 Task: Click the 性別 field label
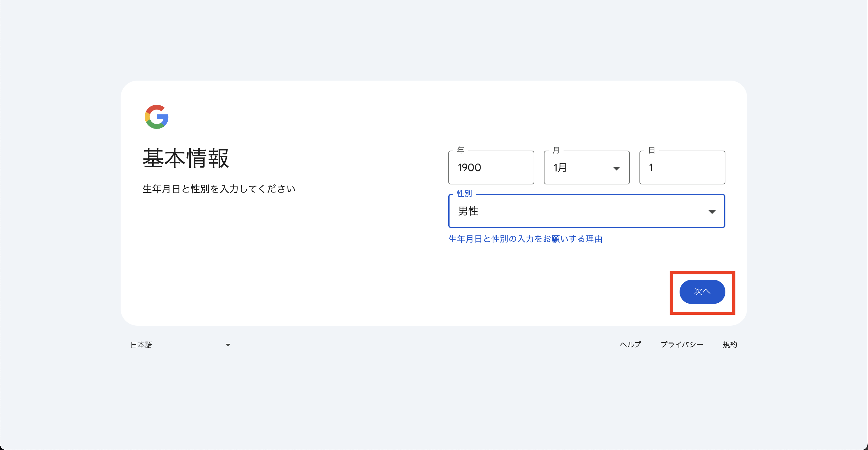tap(464, 194)
